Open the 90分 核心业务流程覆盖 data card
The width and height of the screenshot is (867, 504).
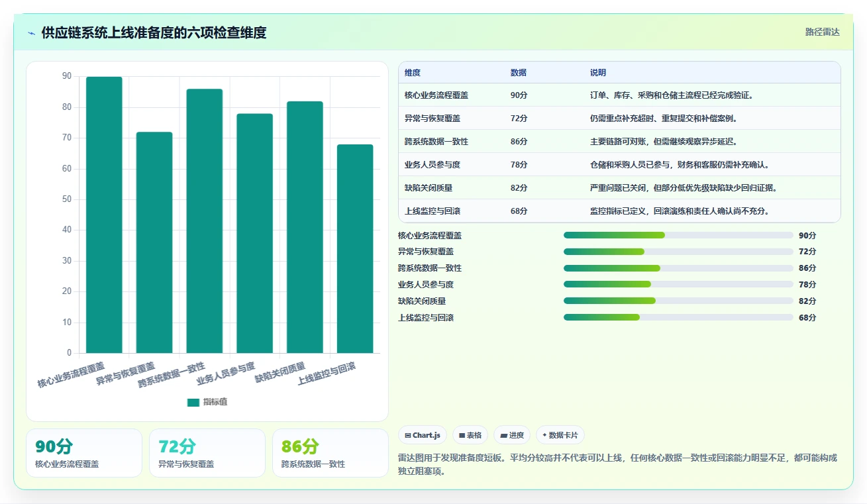84,453
